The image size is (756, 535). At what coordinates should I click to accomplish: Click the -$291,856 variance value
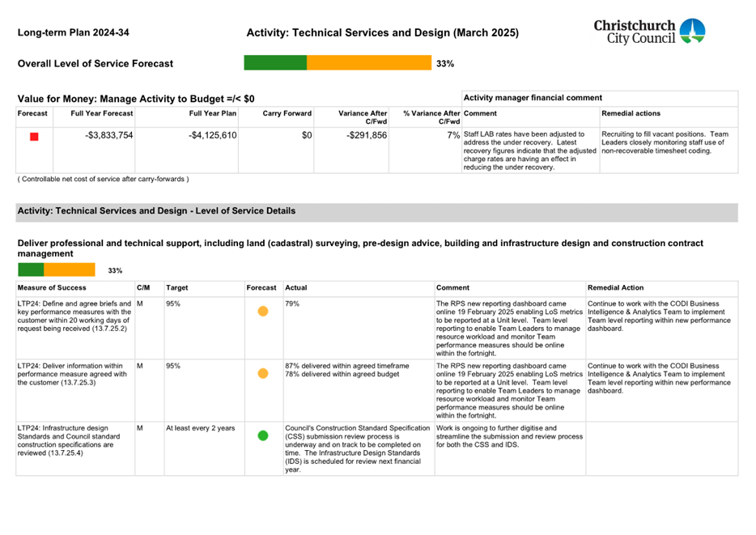(367, 135)
